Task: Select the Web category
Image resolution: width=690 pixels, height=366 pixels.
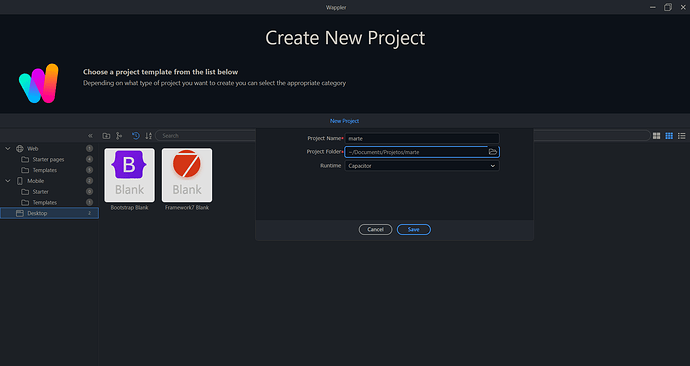Action: 49,149
